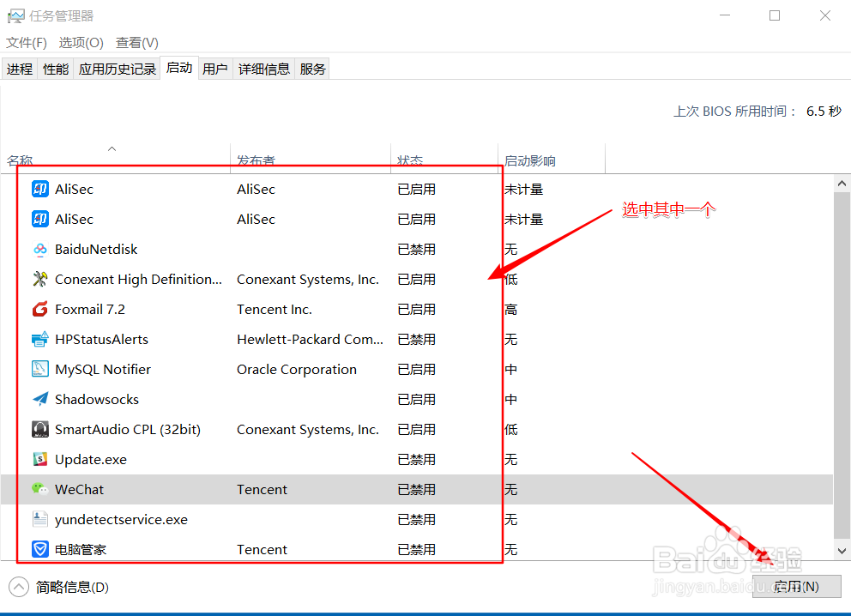This screenshot has height=616, width=851.
Task: Click the MySQL Notifier icon
Action: [x=40, y=369]
